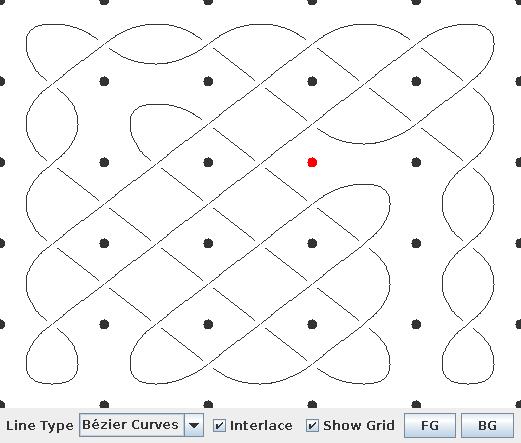The width and height of the screenshot is (521, 443).
Task: Open the BG background color button
Action: 487,425
